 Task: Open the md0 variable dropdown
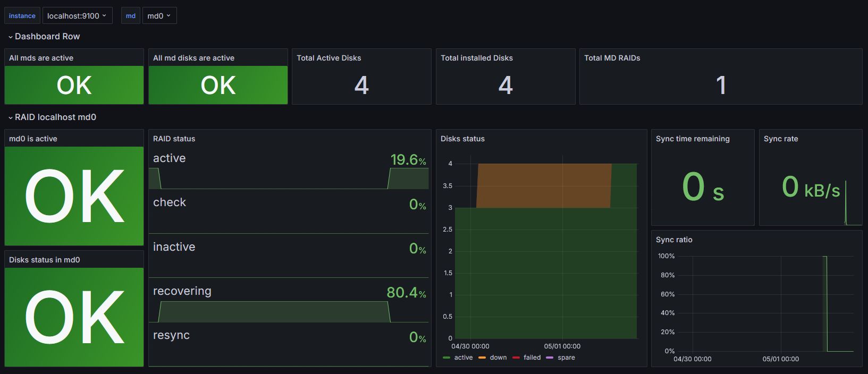pyautogui.click(x=159, y=16)
